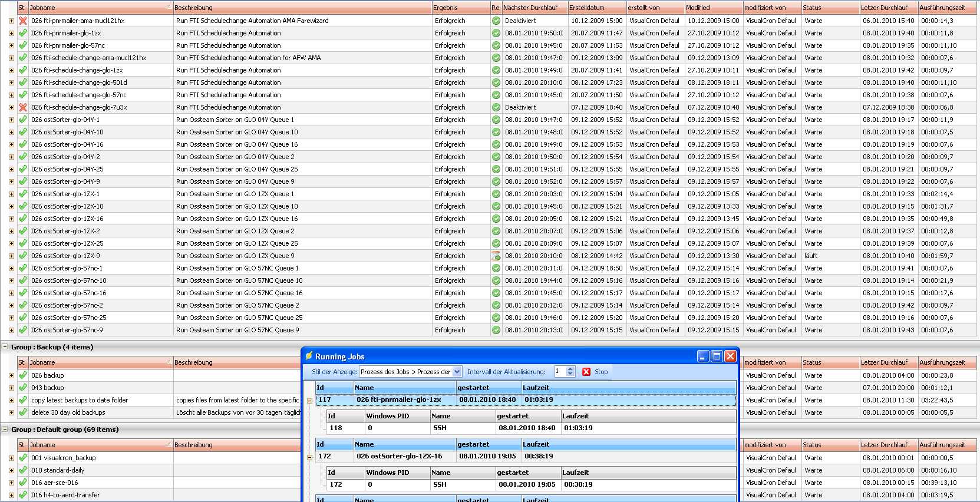This screenshot has height=502, width=980.
Task: Increase the refresh interval spinner value
Action: 570,369
